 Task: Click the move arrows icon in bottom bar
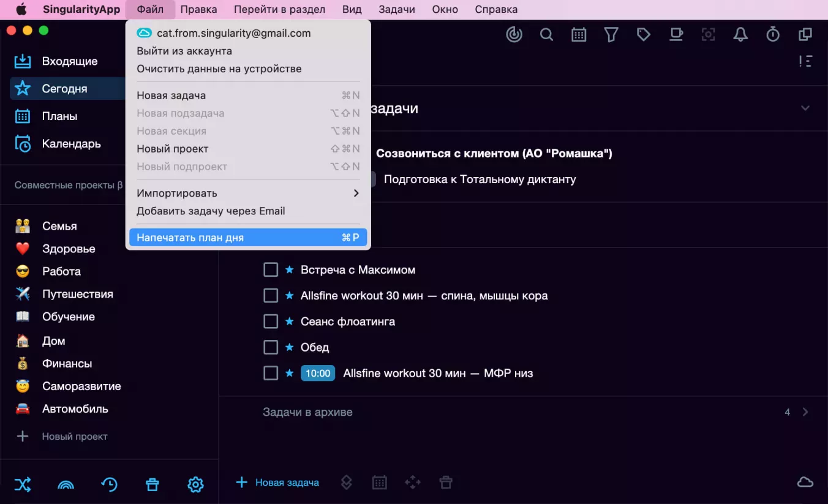pyautogui.click(x=413, y=483)
